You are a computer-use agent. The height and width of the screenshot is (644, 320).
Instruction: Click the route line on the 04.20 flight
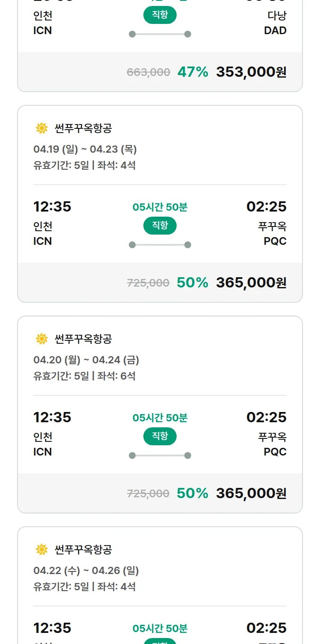(x=160, y=455)
